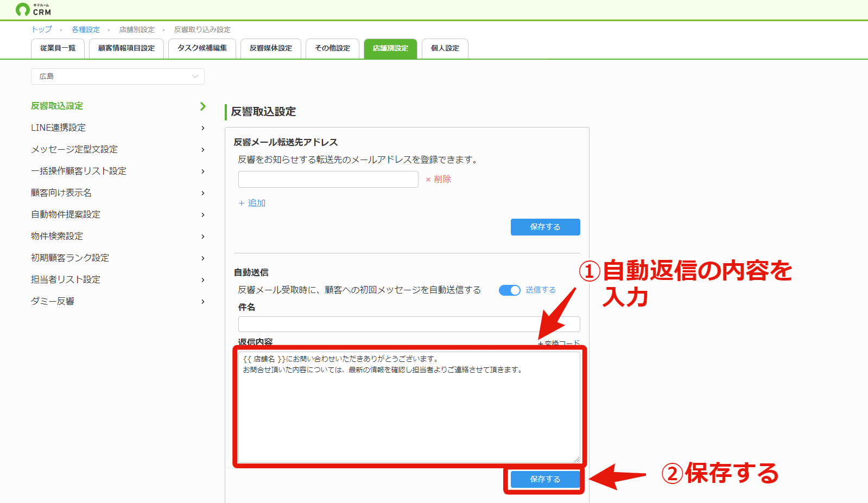Open the 広島 store dropdown
Screen dimensions: 868x503
coord(118,77)
